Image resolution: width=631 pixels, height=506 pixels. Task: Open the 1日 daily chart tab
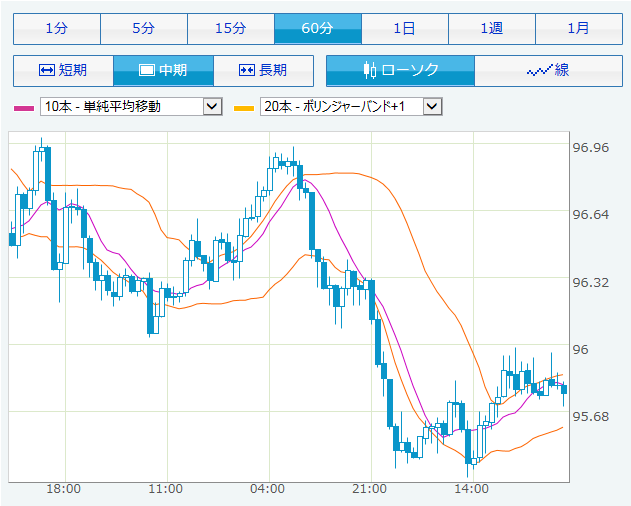[405, 28]
